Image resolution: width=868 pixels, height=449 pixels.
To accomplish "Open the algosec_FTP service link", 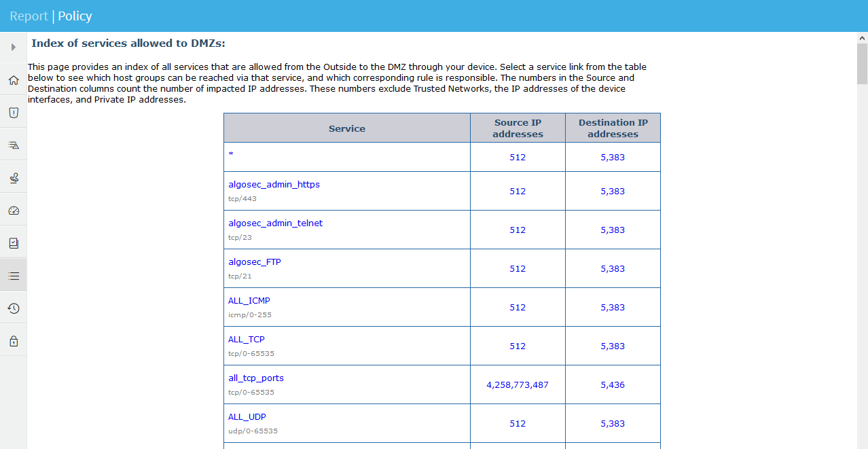I will 254,262.
